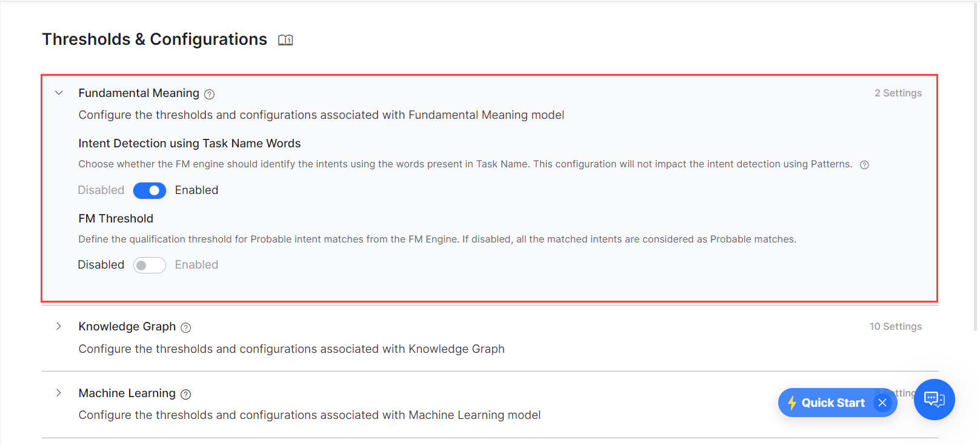Viewport: 980px width, 445px height.
Task: Click help icon next to Fundamental Meaning
Action: click(x=209, y=94)
